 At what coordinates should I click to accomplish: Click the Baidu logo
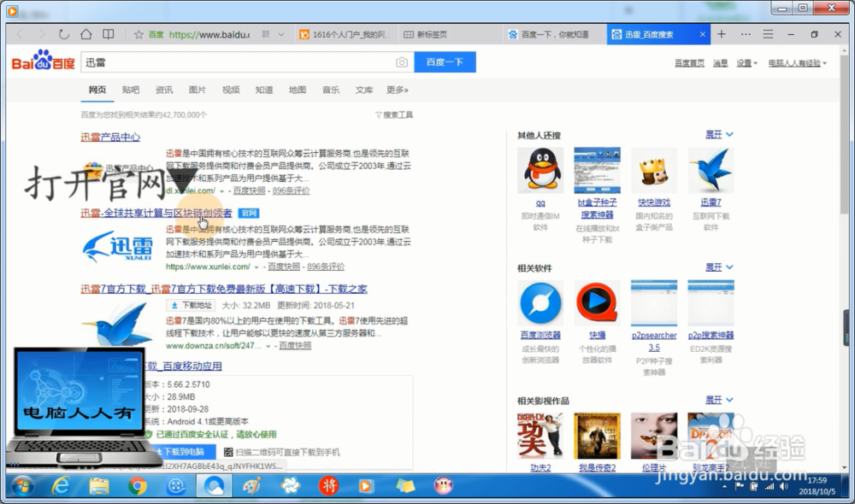(x=43, y=61)
